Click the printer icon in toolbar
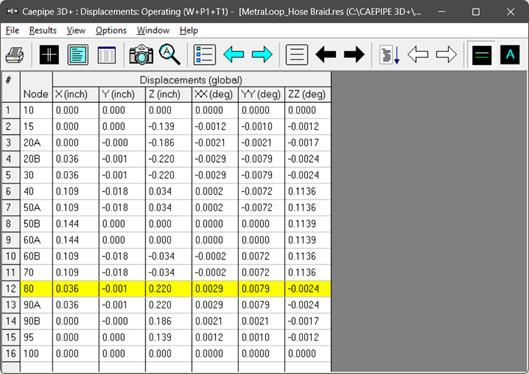529x374 pixels. [15, 55]
